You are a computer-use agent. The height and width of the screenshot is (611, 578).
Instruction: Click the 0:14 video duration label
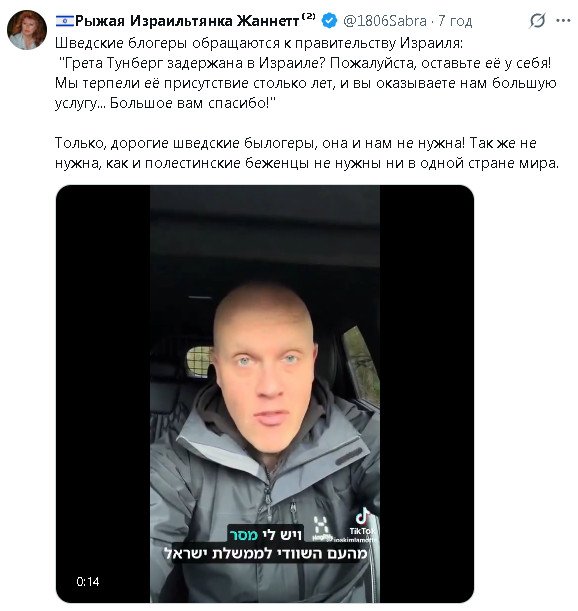click(88, 582)
